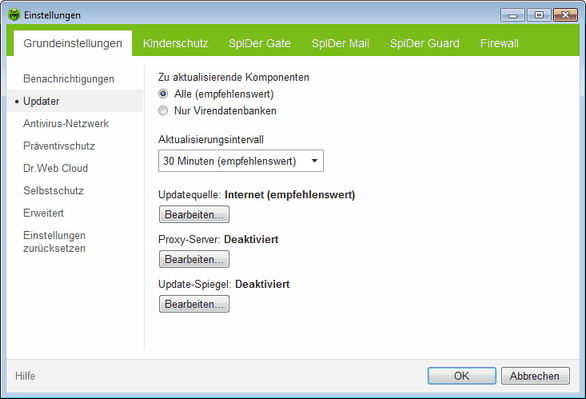
Task: Click Einstellungen zurücksetzen in sidebar
Action: tap(55, 242)
